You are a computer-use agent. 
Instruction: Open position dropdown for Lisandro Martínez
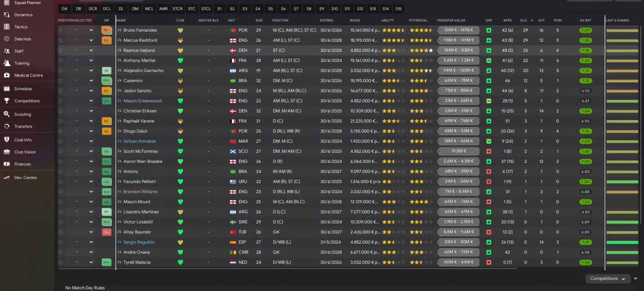click(91, 212)
